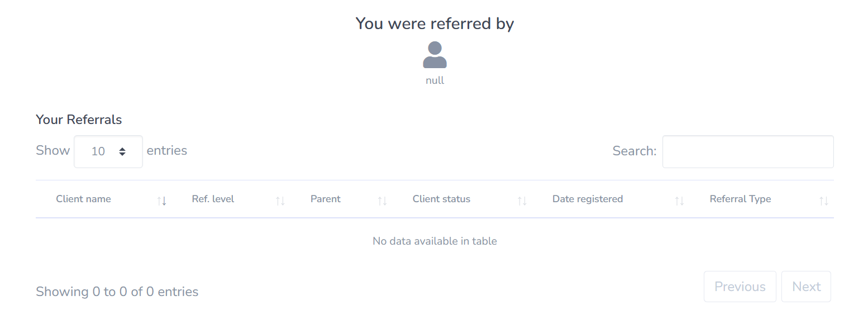868x334 pixels.
Task: Go to the Previous page
Action: [x=740, y=287]
